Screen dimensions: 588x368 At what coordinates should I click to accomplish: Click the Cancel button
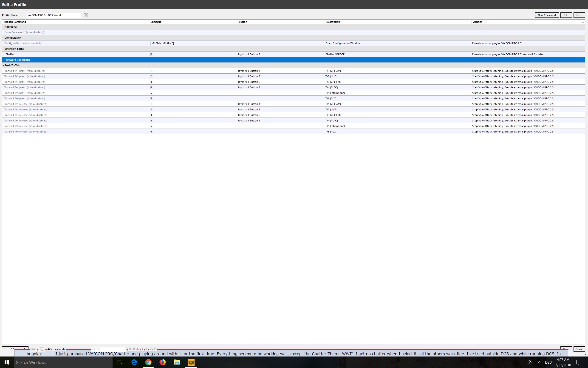(x=579, y=349)
